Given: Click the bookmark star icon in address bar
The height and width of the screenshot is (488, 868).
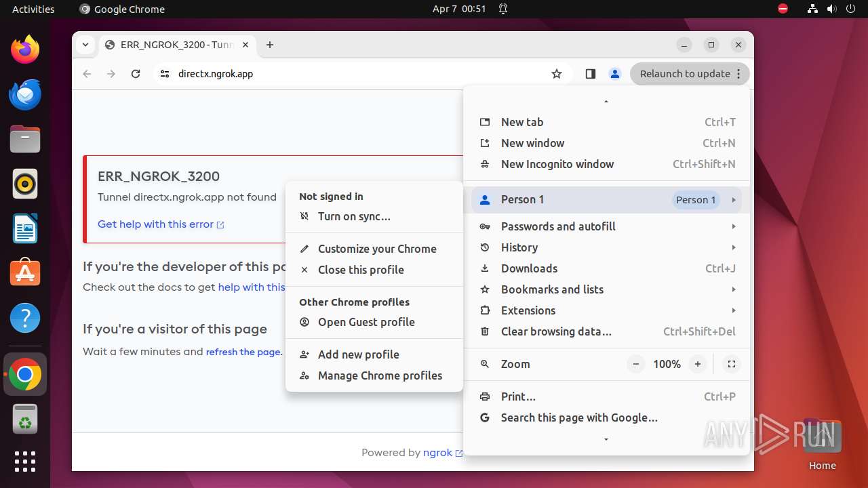Looking at the screenshot, I should tap(557, 74).
